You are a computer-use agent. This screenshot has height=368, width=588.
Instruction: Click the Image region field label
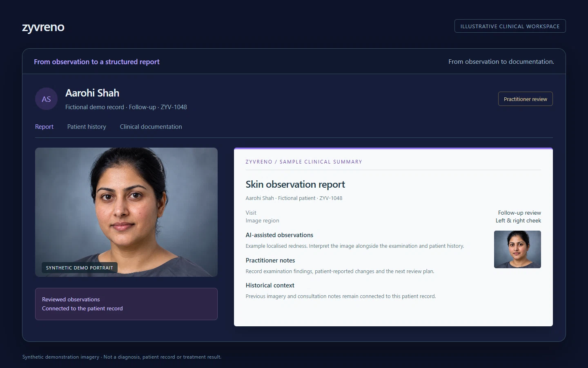pos(263,220)
